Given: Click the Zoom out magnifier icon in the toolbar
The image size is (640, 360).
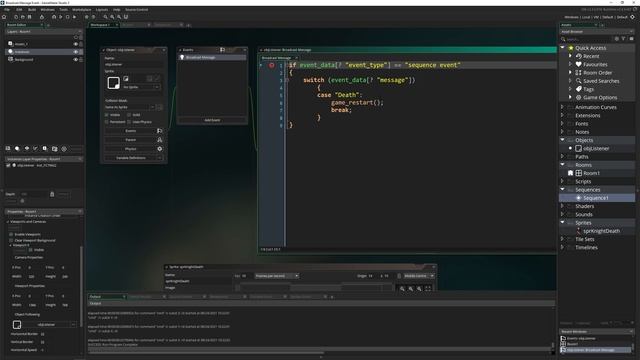Looking at the screenshot, I should pos(119,17).
